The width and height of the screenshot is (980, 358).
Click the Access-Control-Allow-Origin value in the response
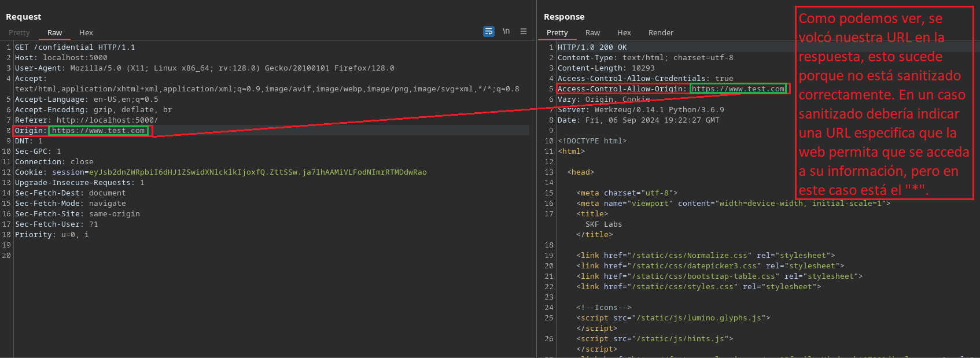pos(738,89)
